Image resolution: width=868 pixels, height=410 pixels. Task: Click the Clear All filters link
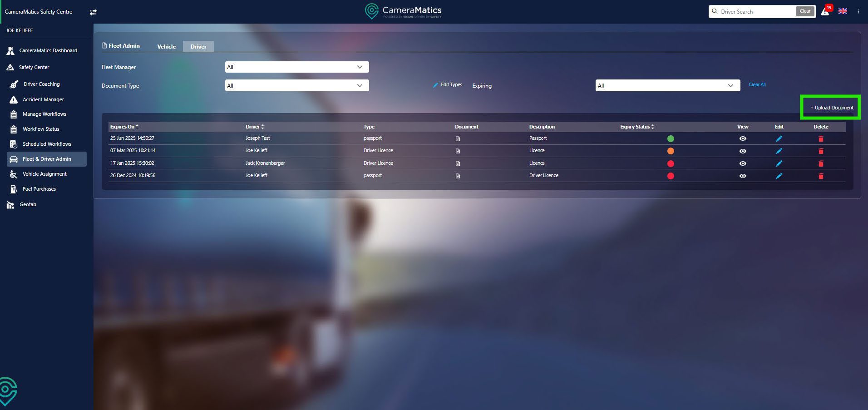coord(757,84)
